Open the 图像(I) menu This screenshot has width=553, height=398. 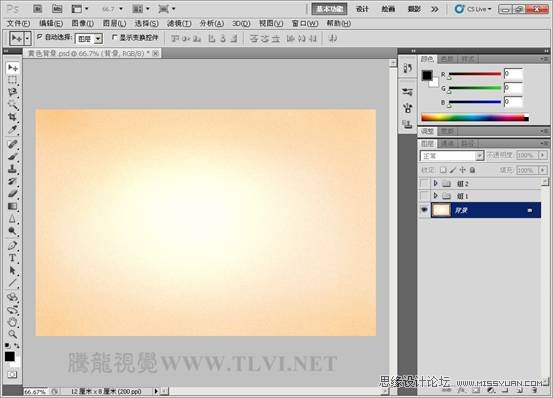coord(83,23)
